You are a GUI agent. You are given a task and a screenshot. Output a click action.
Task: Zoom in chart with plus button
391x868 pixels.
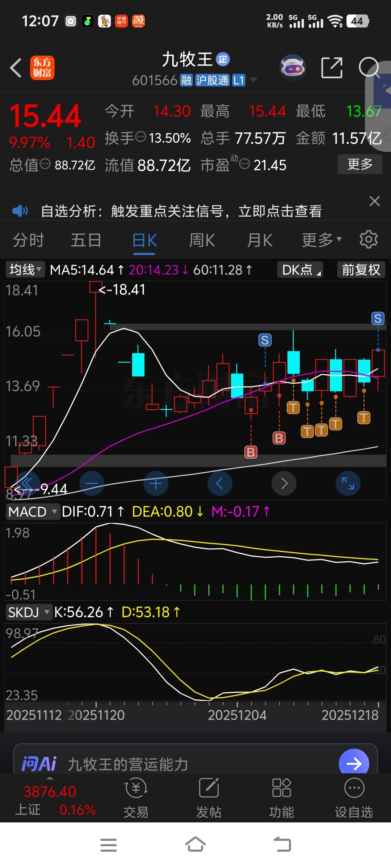click(156, 483)
